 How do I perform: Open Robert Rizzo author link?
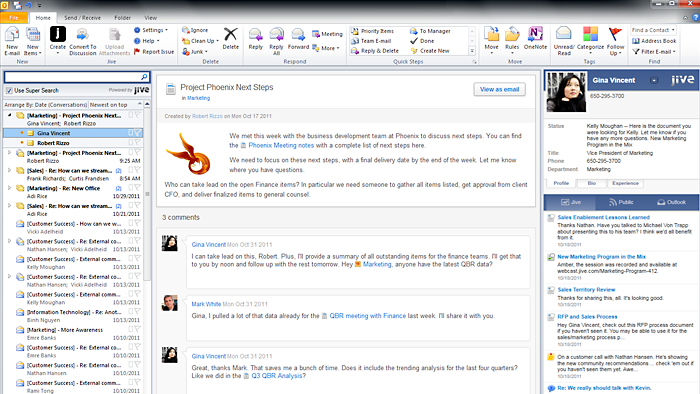pos(207,116)
